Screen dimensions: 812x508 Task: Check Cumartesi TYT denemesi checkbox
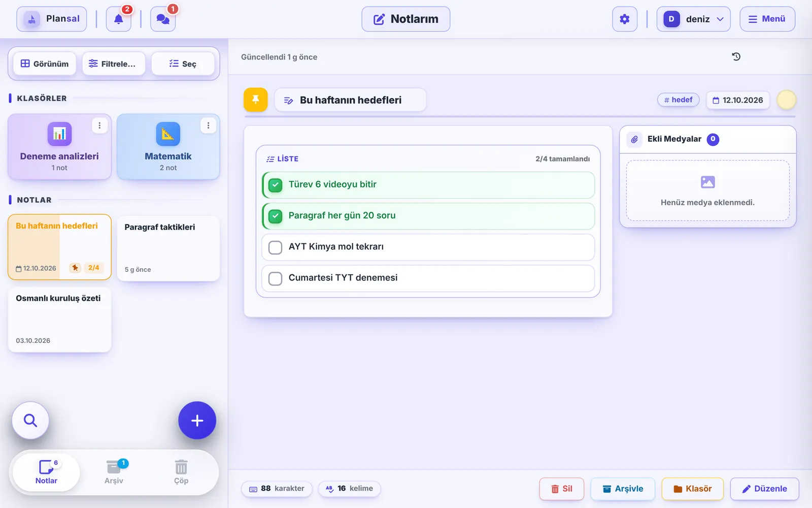(x=275, y=278)
